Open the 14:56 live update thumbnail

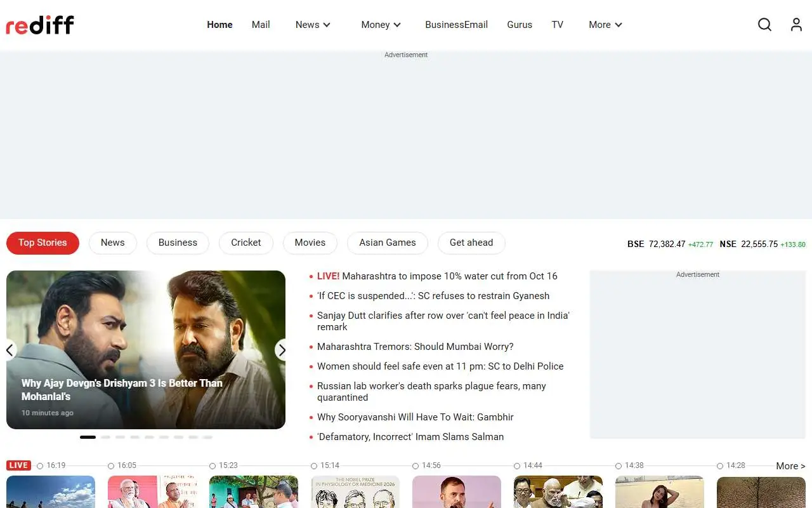(457, 492)
